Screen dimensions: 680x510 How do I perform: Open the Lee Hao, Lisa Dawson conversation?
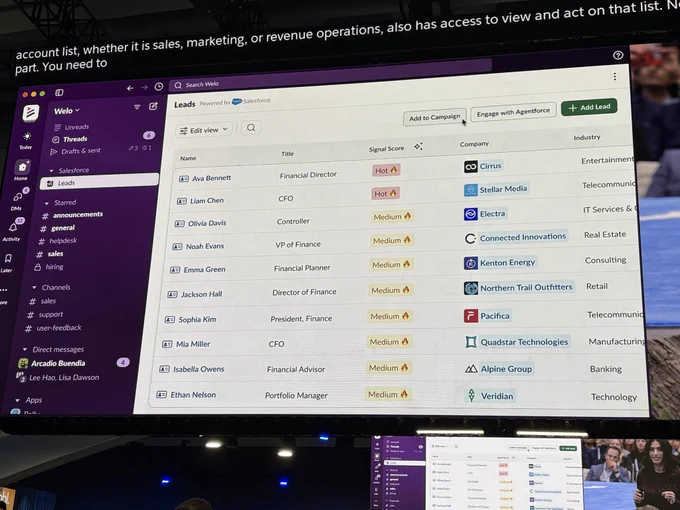(x=58, y=377)
